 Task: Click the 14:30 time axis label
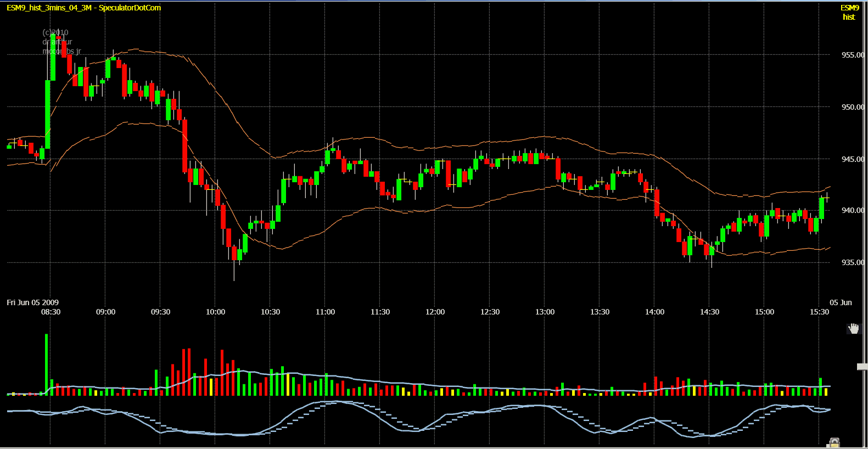click(x=710, y=312)
